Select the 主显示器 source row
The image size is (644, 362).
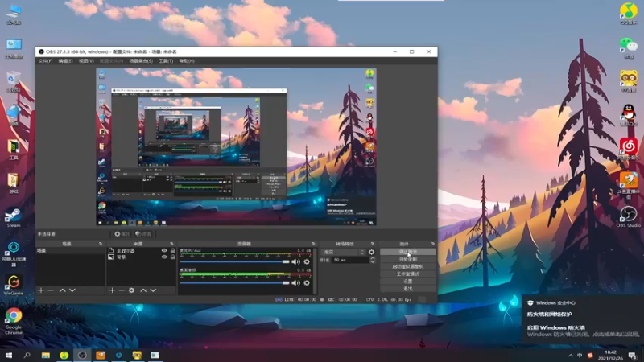pyautogui.click(x=142, y=250)
